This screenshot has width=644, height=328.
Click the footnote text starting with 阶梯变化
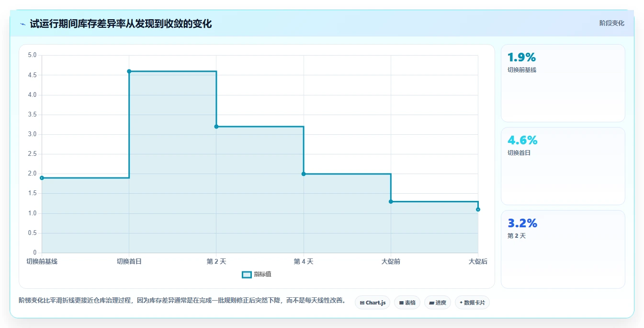coord(182,301)
